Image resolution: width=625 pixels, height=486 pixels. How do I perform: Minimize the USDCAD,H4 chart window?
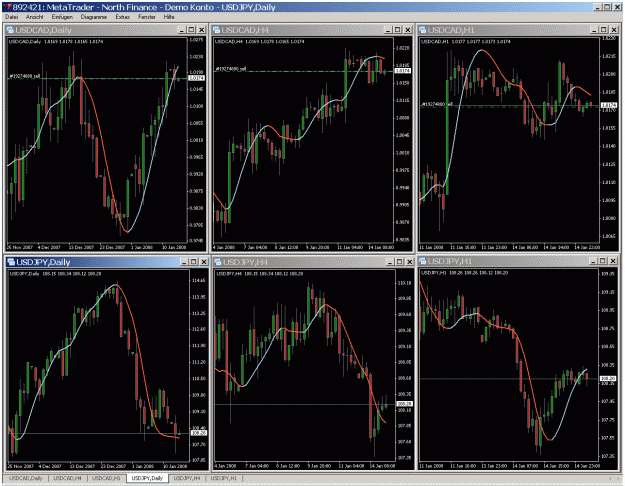click(388, 30)
